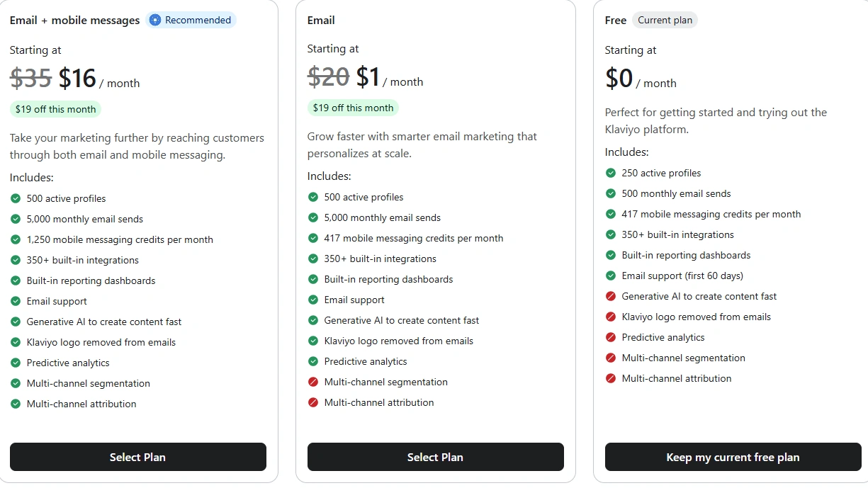
Task: Click the $19 off badge under $1 price
Action: [354, 108]
